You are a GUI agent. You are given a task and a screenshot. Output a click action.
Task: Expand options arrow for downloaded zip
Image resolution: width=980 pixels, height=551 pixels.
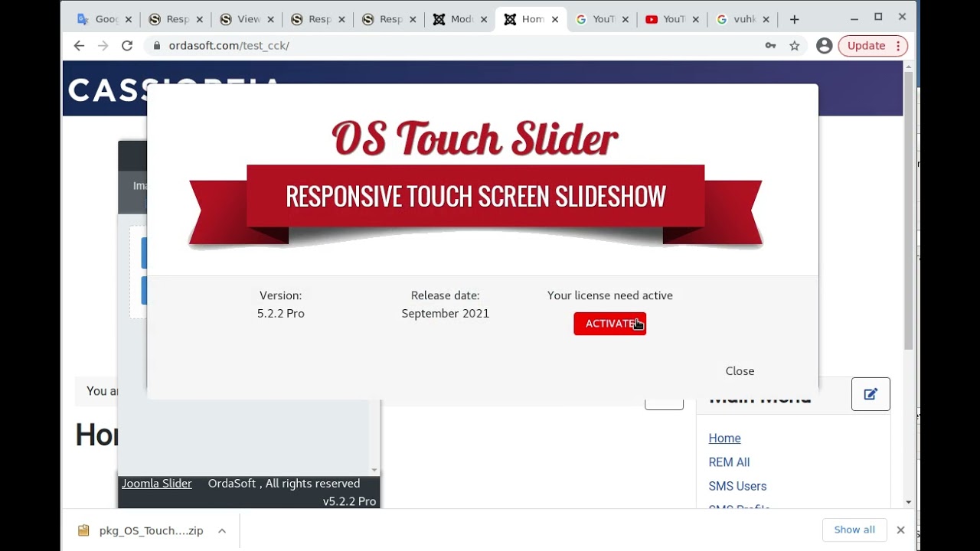coord(221,530)
